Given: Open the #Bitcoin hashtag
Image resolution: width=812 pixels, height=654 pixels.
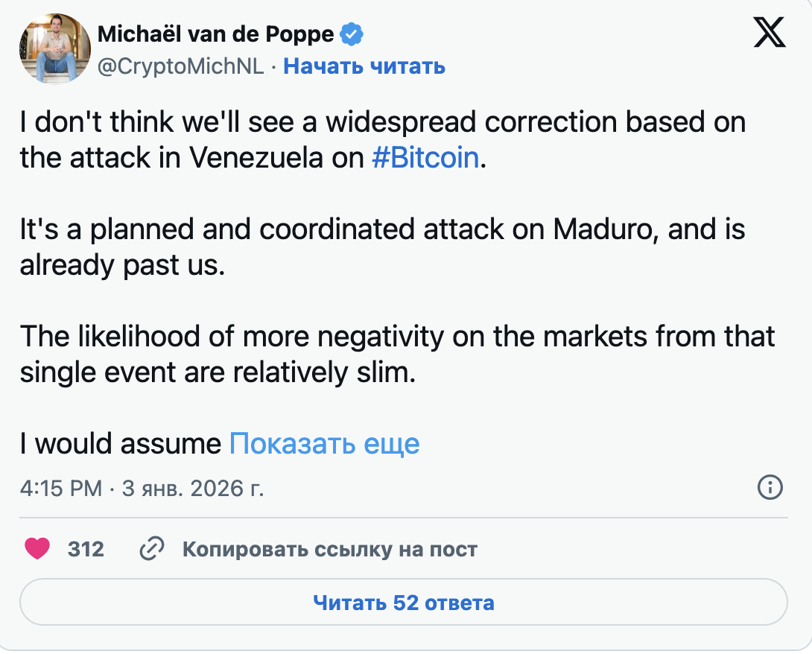Looking at the screenshot, I should 425,158.
